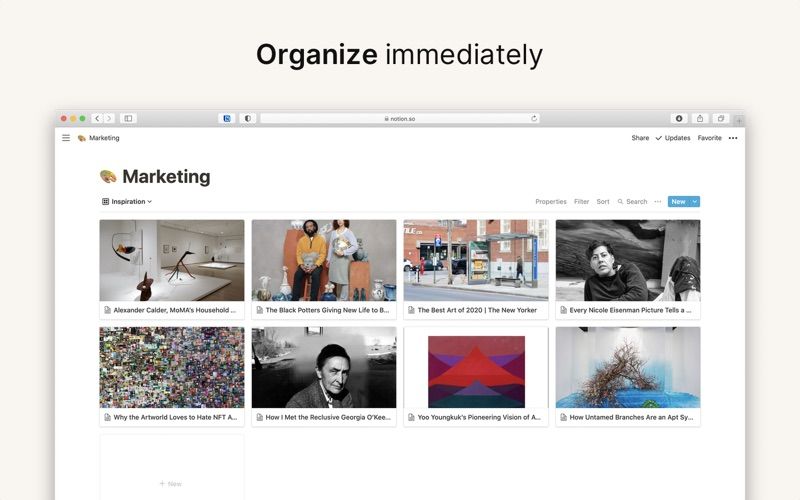Screen dimensions: 800x500
Task: Click the page icon of The Black Potters card
Action: (260, 310)
